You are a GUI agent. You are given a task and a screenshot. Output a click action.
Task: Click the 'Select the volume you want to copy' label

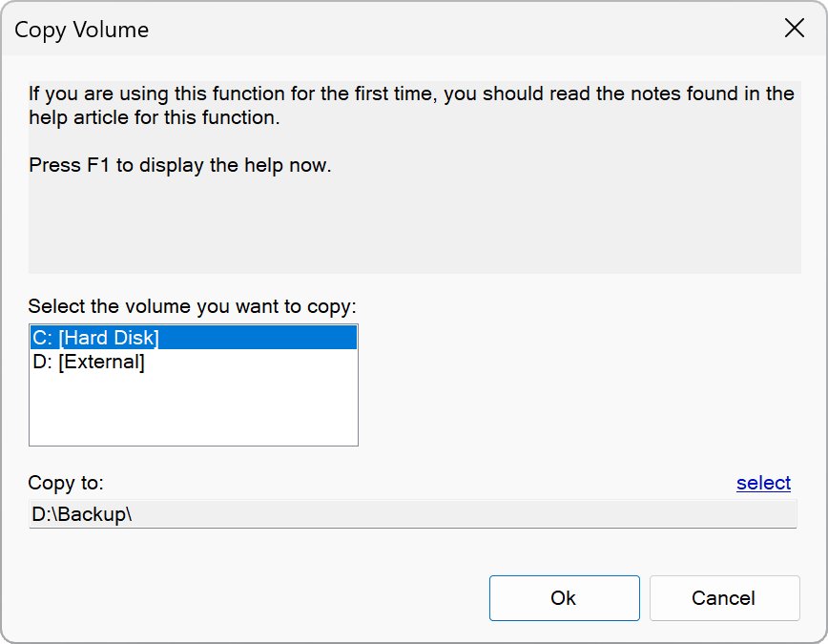click(192, 307)
